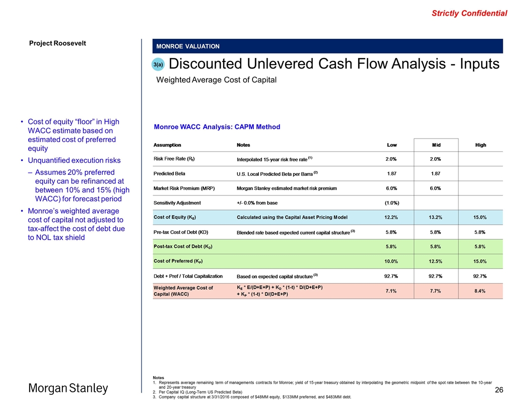This screenshot has width=532, height=411.
Task: Select Predicted Beta Low value 1.87
Action: click(391, 173)
